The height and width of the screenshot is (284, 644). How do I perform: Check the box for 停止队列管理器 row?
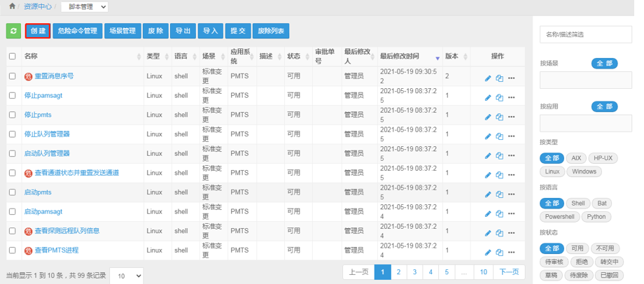[13, 134]
